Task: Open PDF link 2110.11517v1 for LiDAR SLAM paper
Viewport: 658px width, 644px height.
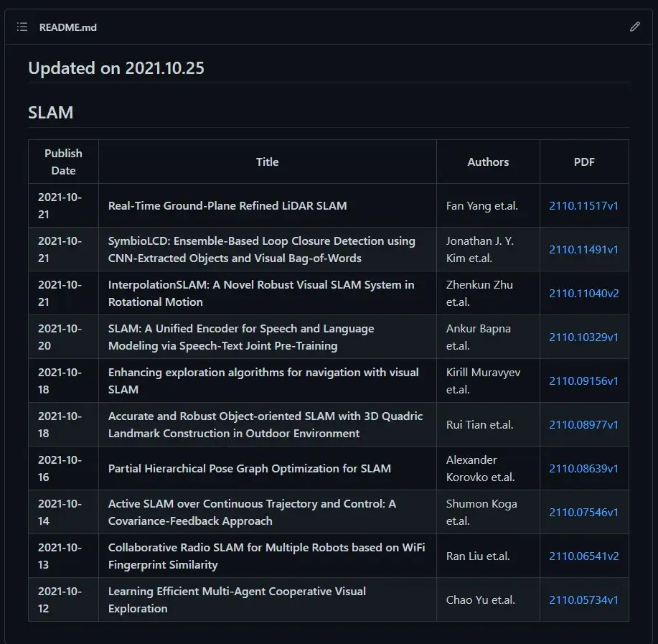Action: (583, 205)
